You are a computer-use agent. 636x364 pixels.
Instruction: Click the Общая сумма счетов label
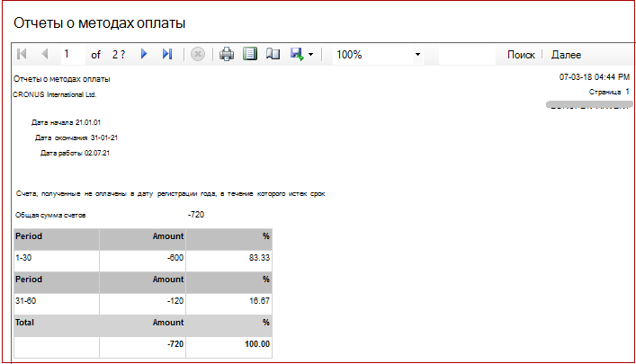[x=50, y=215]
